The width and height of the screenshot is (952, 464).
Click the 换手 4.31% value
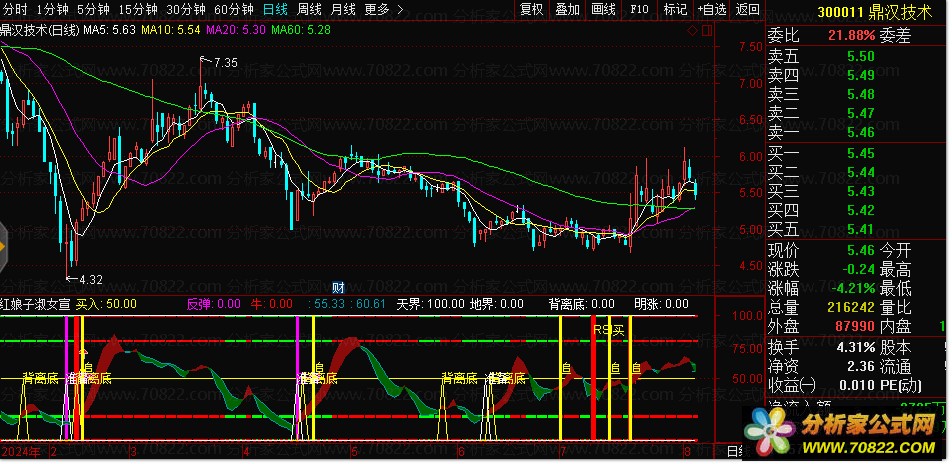point(856,347)
